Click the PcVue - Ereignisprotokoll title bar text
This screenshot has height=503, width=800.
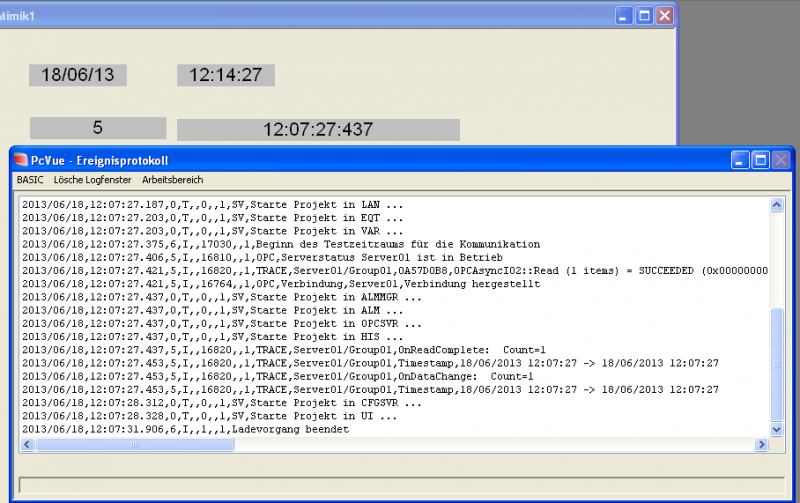(99, 161)
